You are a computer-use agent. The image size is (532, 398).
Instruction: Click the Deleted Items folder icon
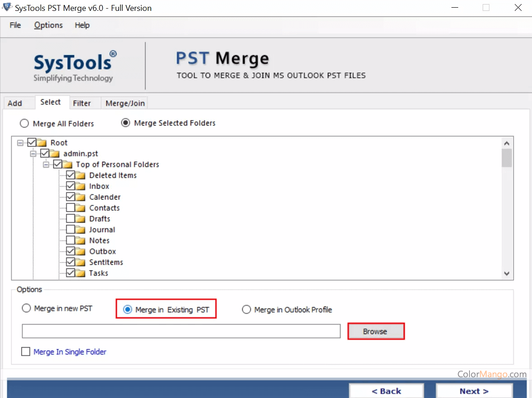click(81, 175)
